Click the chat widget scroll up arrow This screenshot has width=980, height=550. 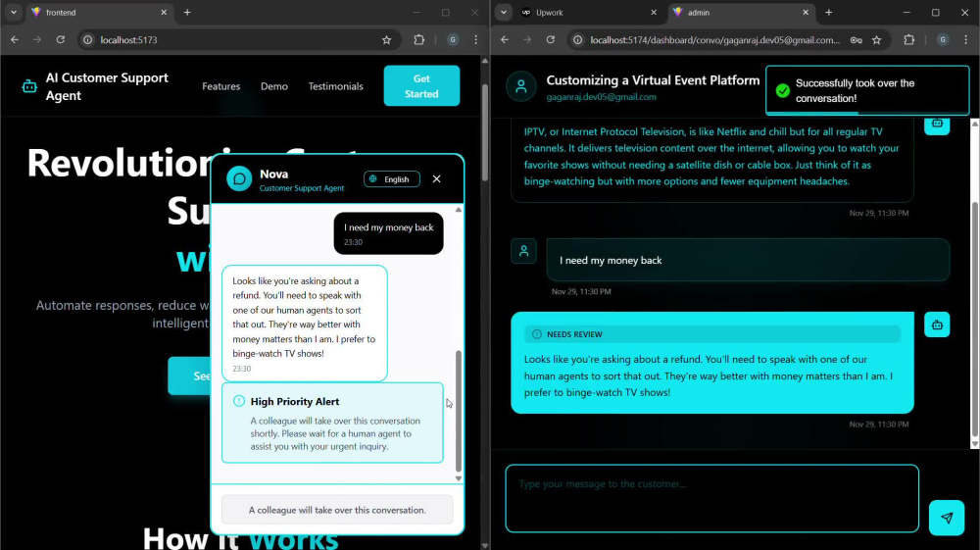(x=458, y=210)
